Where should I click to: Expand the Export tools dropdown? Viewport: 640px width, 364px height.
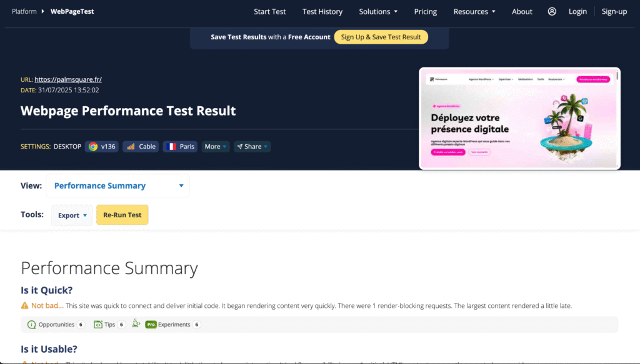click(x=72, y=215)
